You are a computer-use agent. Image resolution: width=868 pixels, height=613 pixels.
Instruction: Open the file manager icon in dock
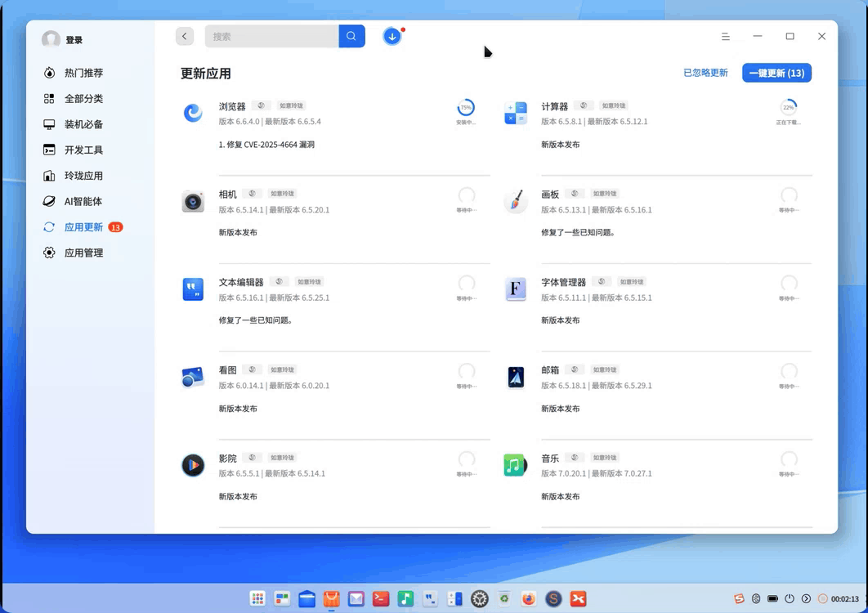(x=306, y=598)
